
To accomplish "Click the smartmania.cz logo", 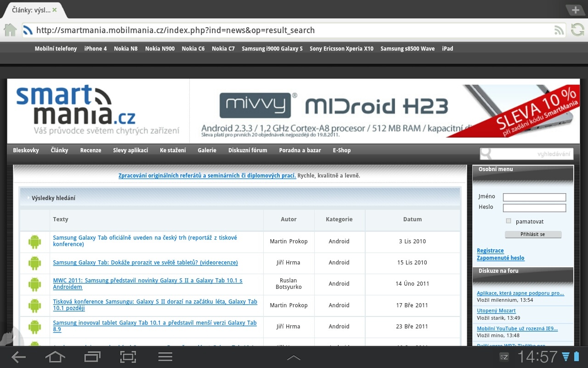I will (x=97, y=110).
